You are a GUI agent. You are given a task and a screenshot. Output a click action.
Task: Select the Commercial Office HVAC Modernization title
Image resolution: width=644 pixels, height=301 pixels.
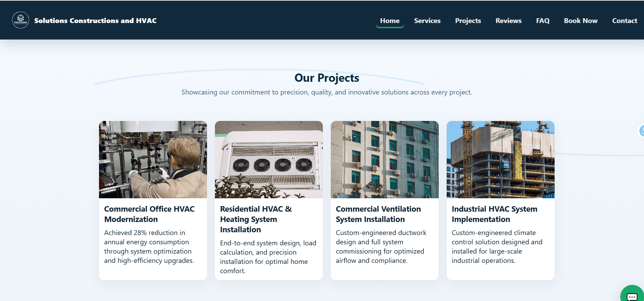pos(149,214)
